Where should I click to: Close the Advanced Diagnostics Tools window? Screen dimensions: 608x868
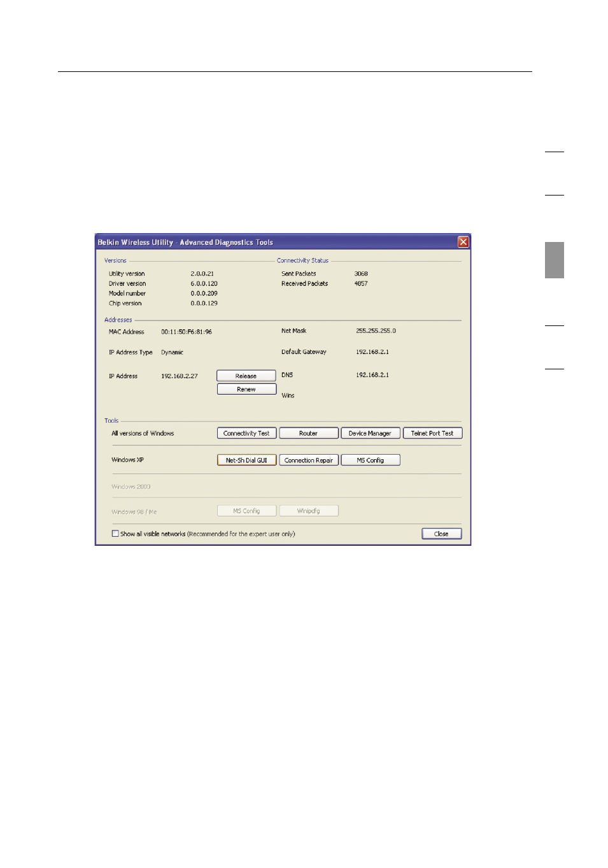point(463,242)
